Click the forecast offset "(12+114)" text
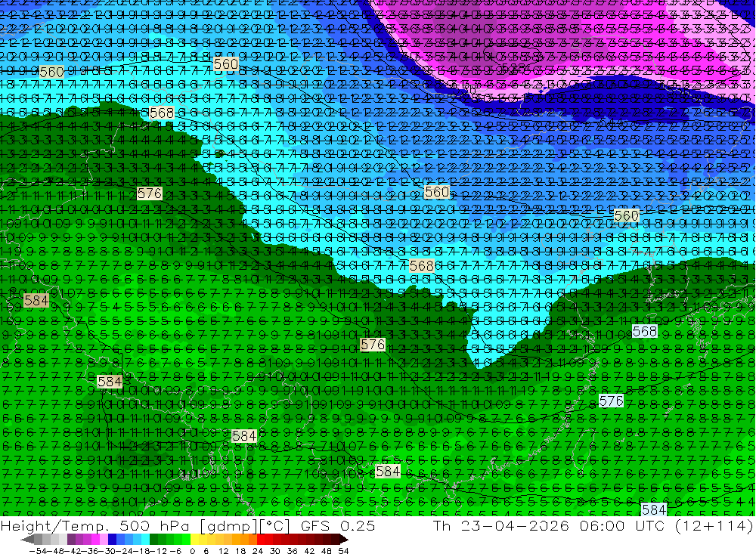The image size is (756, 554). (x=713, y=525)
